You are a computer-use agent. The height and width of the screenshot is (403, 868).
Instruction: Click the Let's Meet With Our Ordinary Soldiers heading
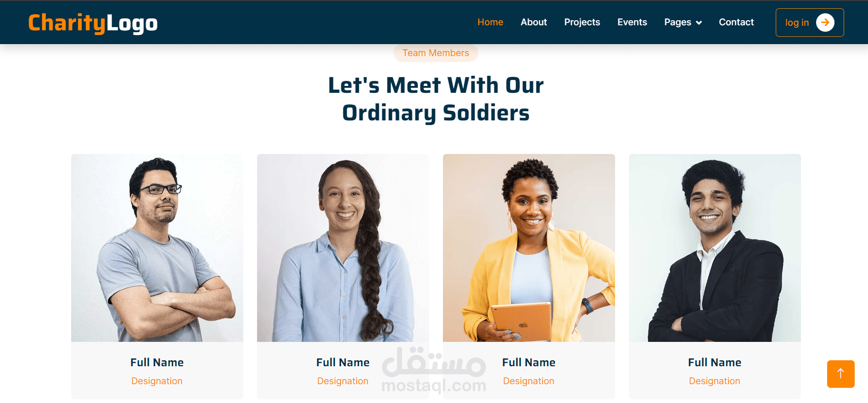click(x=436, y=99)
